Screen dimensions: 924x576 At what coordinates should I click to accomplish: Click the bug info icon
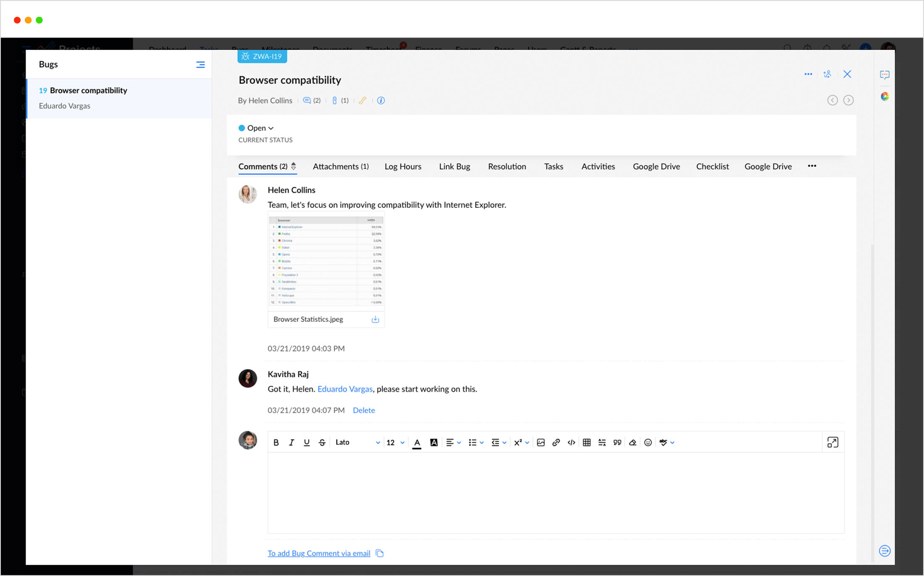pyautogui.click(x=381, y=100)
